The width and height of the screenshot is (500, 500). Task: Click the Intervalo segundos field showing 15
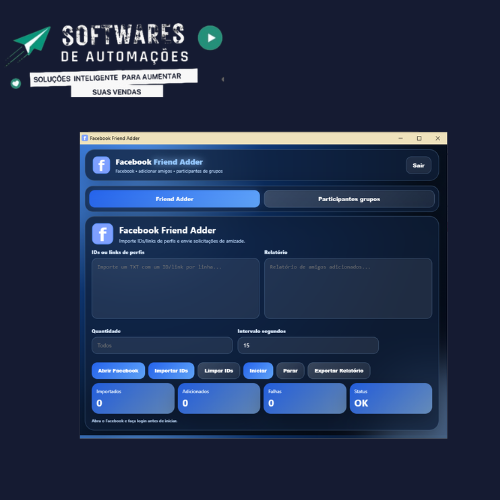[x=308, y=345]
